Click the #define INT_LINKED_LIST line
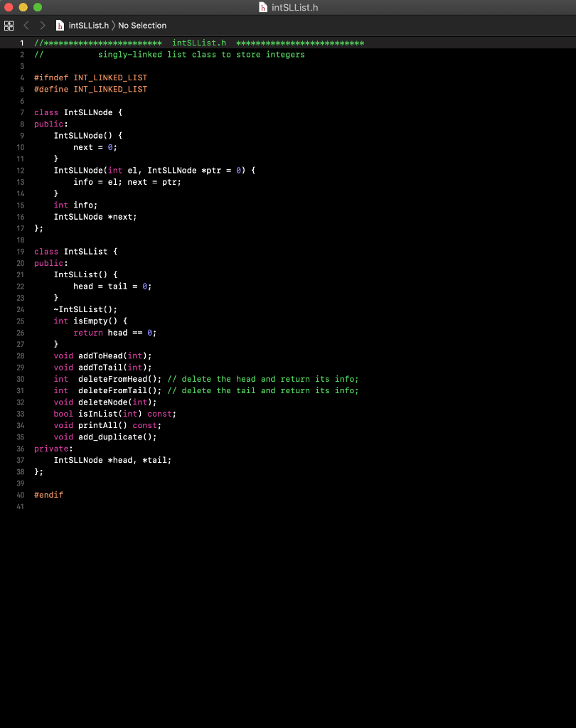Viewport: 576px width, 728px height. click(90, 89)
